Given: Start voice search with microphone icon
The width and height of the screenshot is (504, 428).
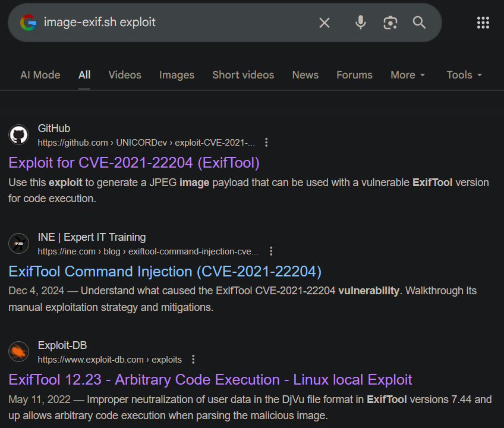Looking at the screenshot, I should coord(360,23).
